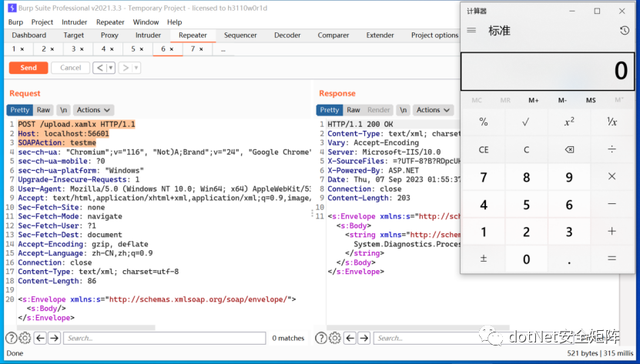Toggle Pretty view in Request panel
The height and width of the screenshot is (364, 640).
click(20, 110)
